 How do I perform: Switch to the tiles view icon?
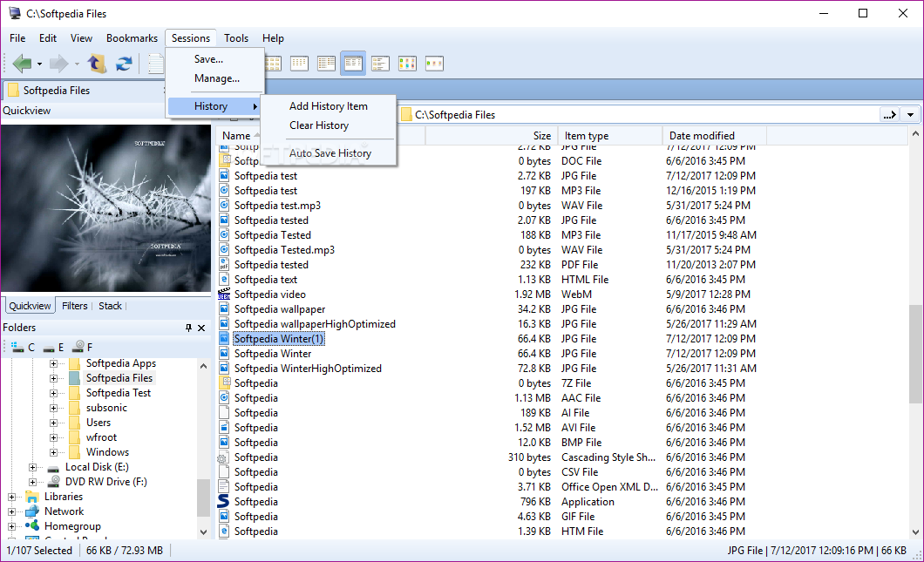coord(380,63)
